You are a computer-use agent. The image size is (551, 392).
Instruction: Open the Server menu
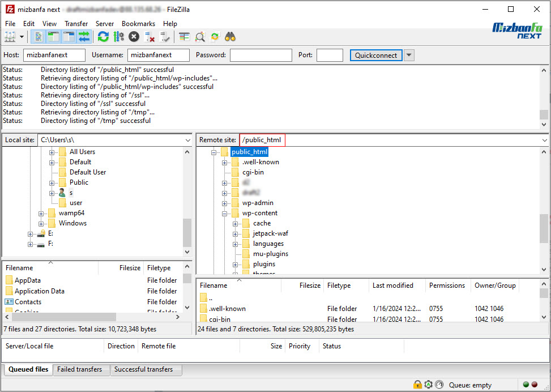tap(105, 24)
